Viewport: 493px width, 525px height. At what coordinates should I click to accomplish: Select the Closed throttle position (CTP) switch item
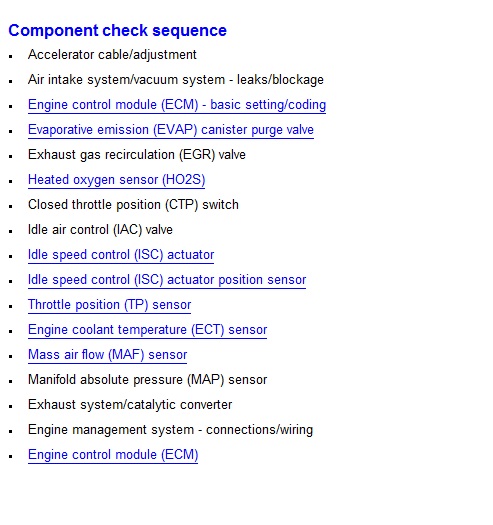[x=133, y=205]
